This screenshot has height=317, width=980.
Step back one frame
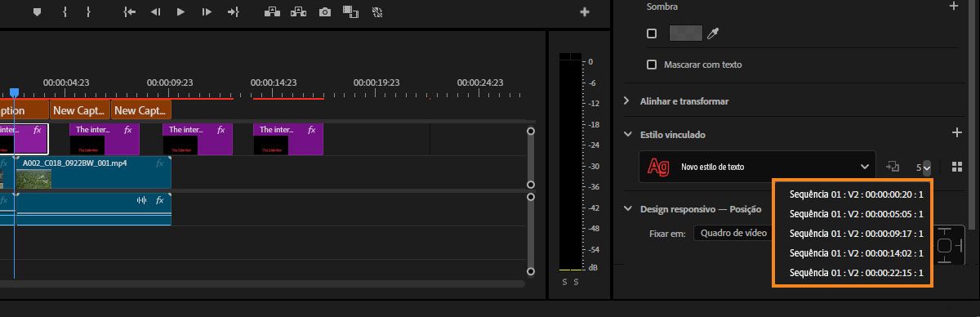pyautogui.click(x=155, y=12)
